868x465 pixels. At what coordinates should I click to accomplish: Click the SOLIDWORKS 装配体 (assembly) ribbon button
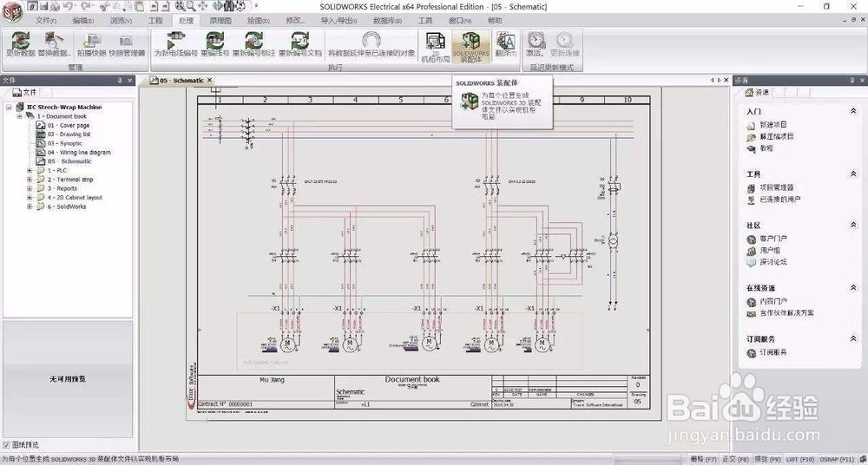(471, 47)
